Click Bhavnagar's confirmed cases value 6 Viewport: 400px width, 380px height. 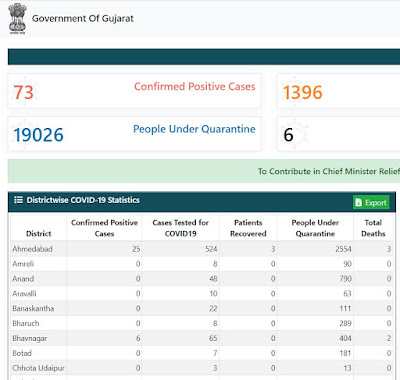[x=138, y=338]
